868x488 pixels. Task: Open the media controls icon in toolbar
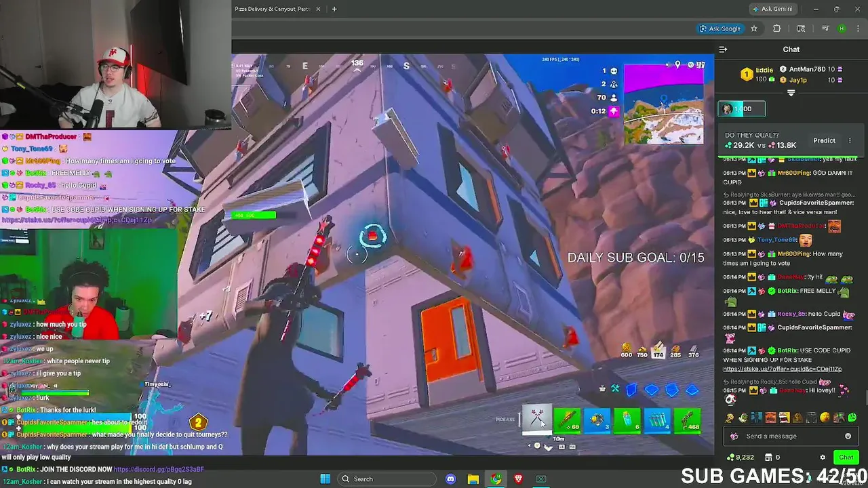point(825,28)
